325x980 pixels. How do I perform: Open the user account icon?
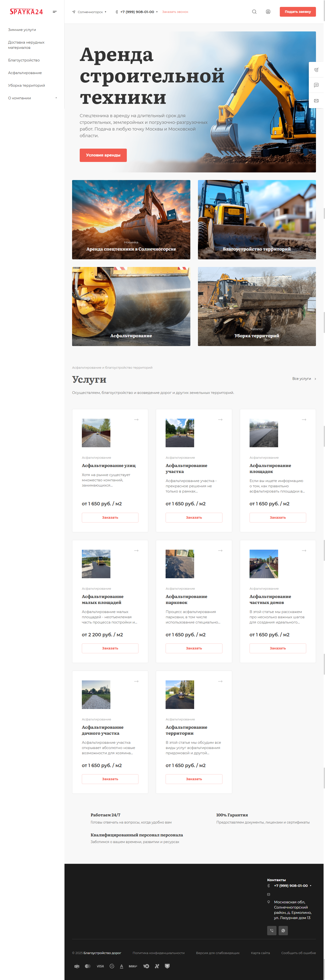coord(268,12)
